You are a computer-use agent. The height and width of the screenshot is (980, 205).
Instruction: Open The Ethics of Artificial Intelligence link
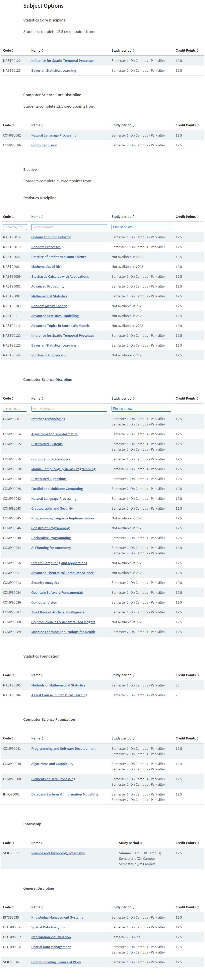tap(58, 613)
